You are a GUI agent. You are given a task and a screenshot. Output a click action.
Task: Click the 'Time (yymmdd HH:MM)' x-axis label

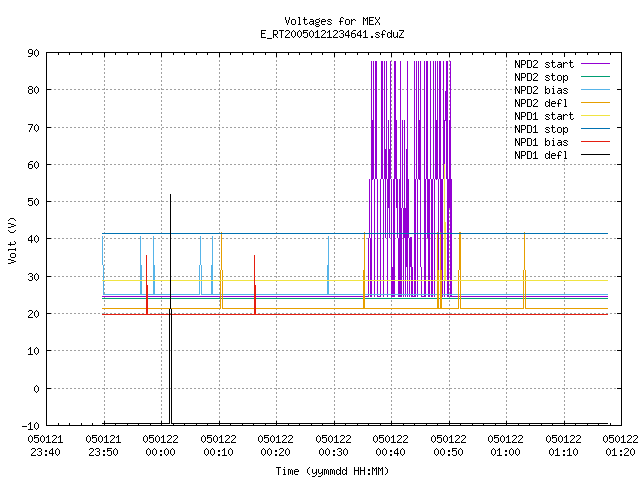pyautogui.click(x=332, y=471)
